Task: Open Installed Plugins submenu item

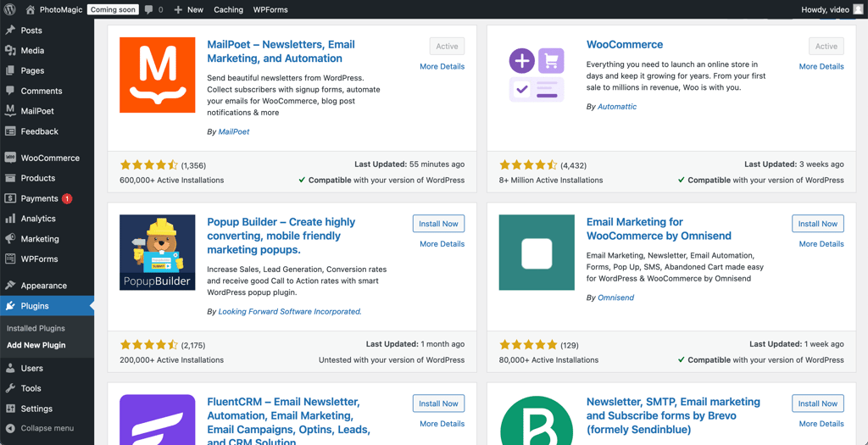Action: [36, 328]
